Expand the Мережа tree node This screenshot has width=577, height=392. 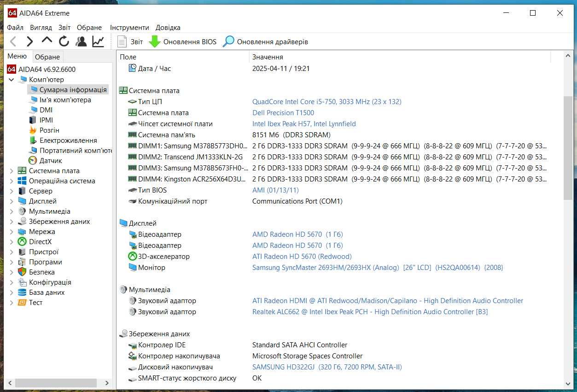[x=12, y=231]
